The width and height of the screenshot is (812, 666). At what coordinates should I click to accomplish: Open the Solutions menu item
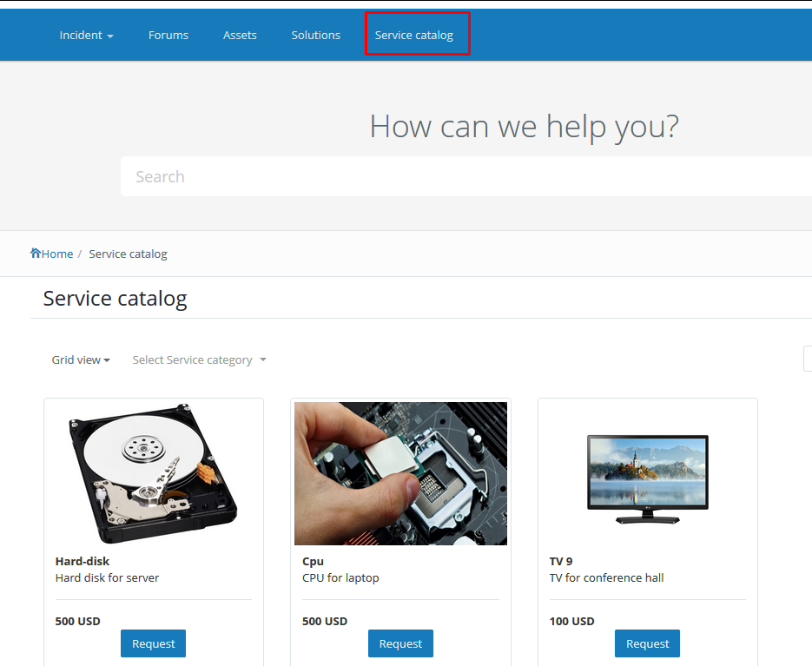click(x=315, y=36)
